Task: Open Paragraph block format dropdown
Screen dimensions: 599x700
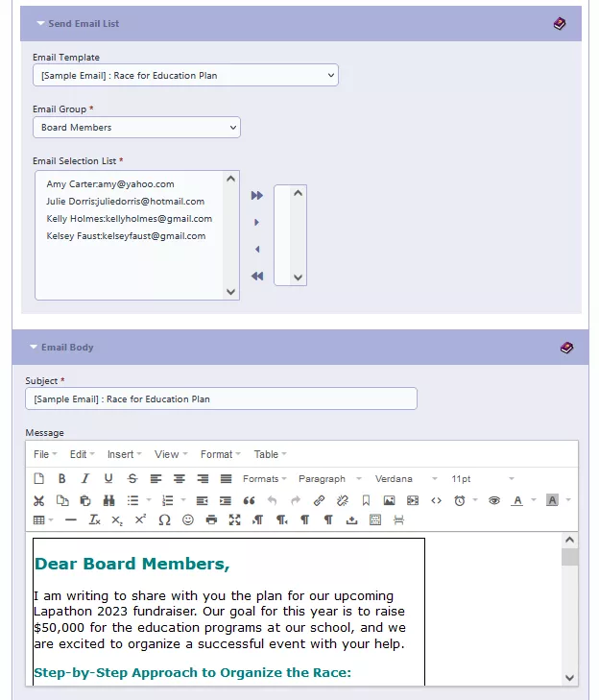Action: pyautogui.click(x=330, y=478)
